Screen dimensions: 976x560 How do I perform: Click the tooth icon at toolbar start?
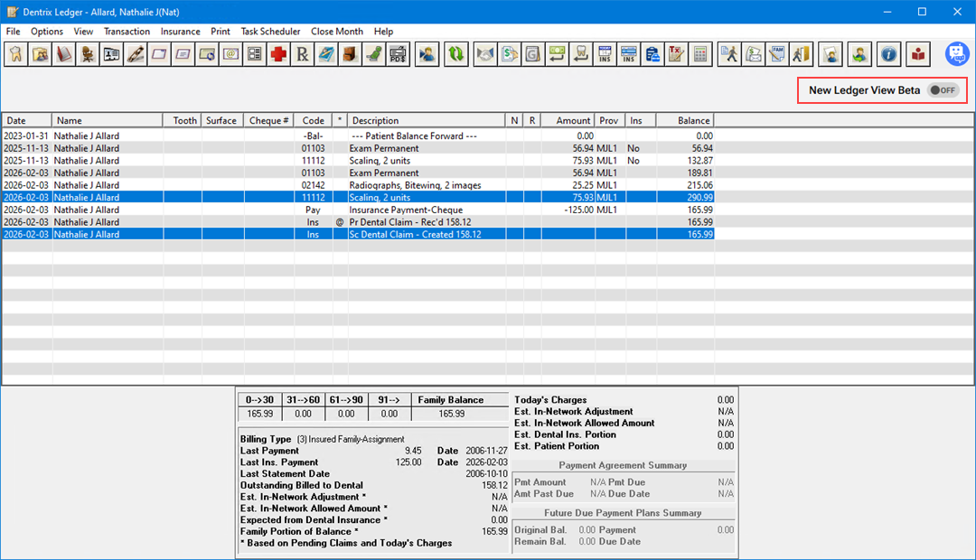(x=15, y=54)
